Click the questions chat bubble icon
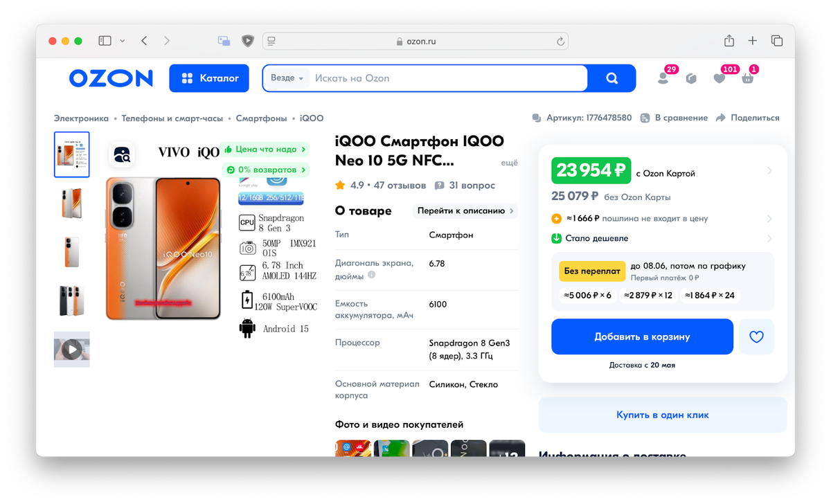Image resolution: width=831 pixels, height=504 pixels. tap(439, 186)
